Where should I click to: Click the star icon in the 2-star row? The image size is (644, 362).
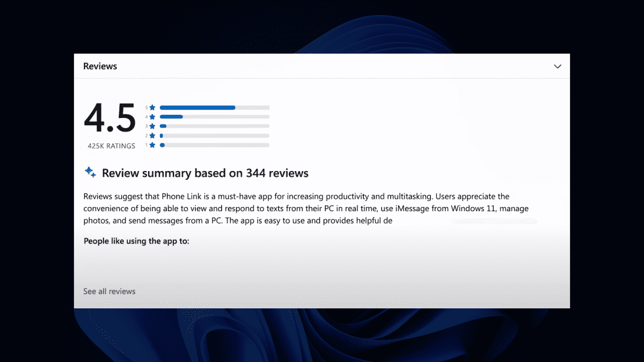(x=152, y=136)
